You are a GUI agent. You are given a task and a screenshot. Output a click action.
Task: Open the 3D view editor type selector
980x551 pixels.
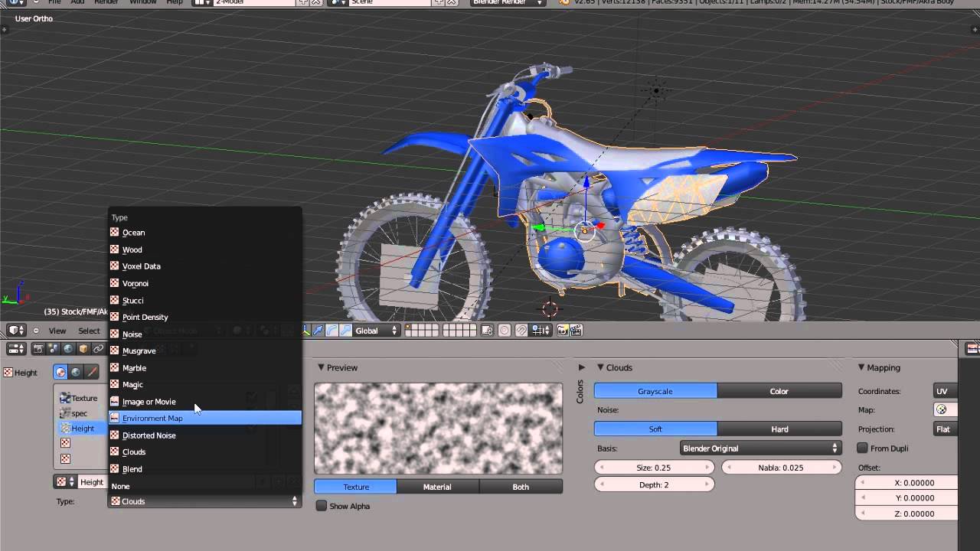15,331
